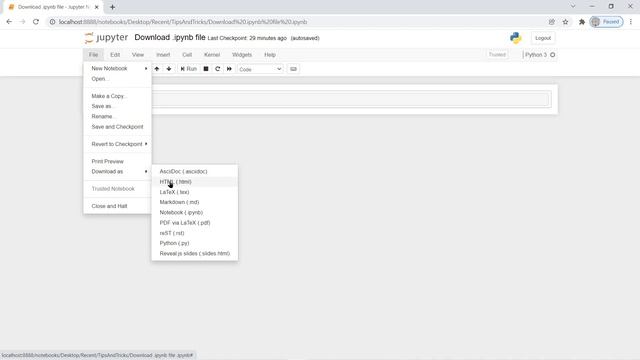
Task: Open the Code cell type dropdown
Action: tap(260, 69)
